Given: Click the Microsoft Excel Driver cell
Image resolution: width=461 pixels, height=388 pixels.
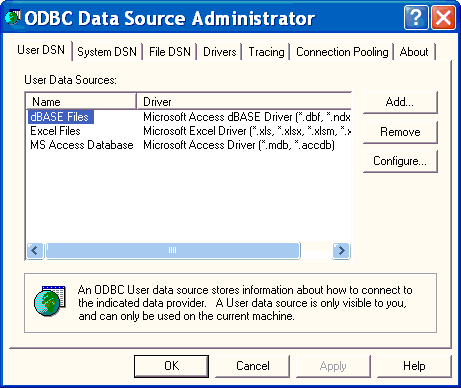Looking at the screenshot, I should (x=247, y=131).
